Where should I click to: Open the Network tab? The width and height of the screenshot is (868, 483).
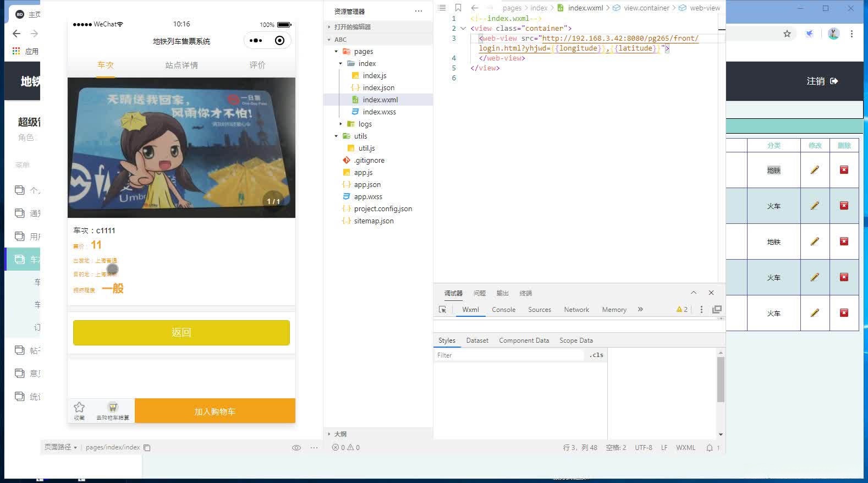point(576,310)
